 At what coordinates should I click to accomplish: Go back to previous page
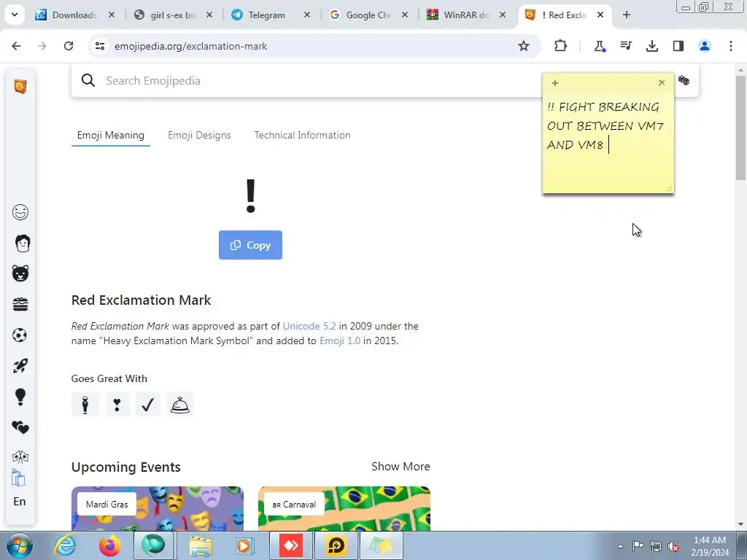pos(16,46)
